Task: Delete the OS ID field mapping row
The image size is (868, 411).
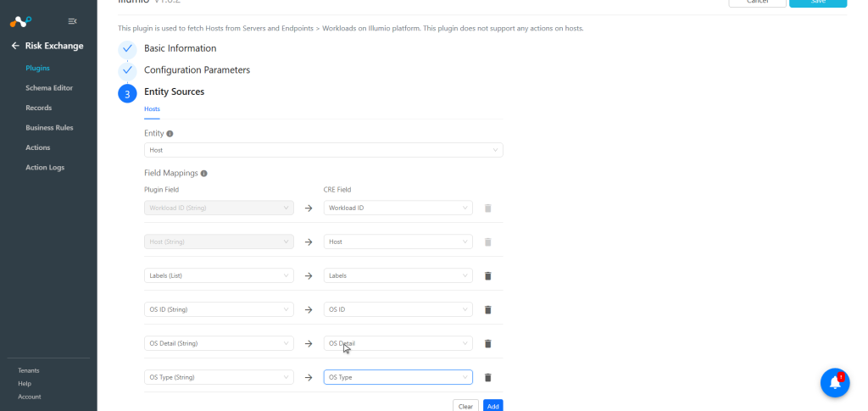Action: click(487, 310)
